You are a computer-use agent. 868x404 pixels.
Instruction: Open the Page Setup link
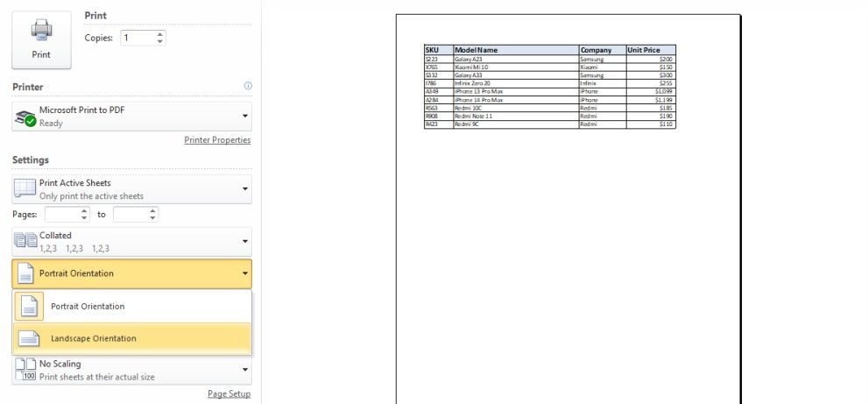click(x=229, y=394)
